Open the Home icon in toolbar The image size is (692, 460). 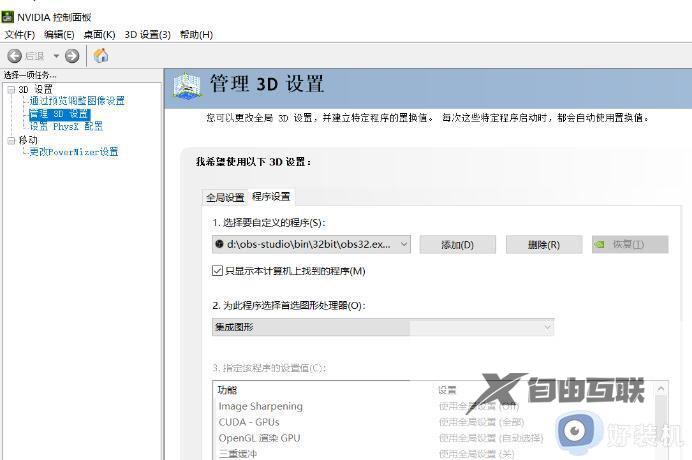click(101, 56)
